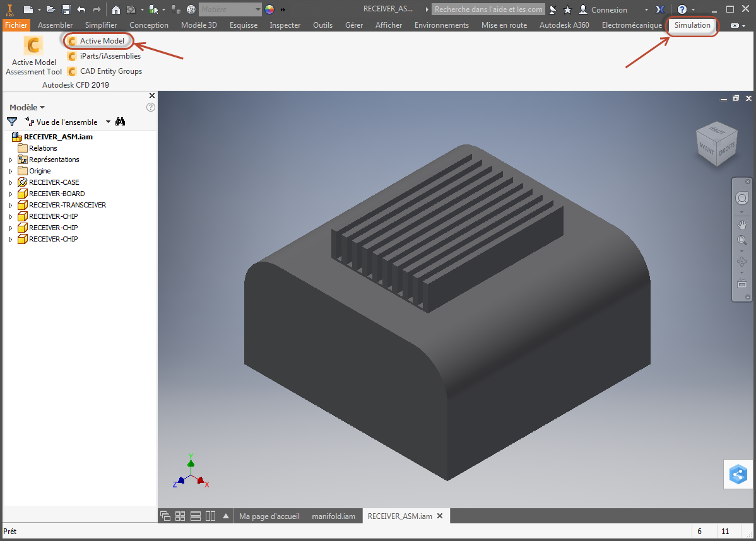Open the Fichier menu
This screenshot has width=756, height=541.
[16, 25]
